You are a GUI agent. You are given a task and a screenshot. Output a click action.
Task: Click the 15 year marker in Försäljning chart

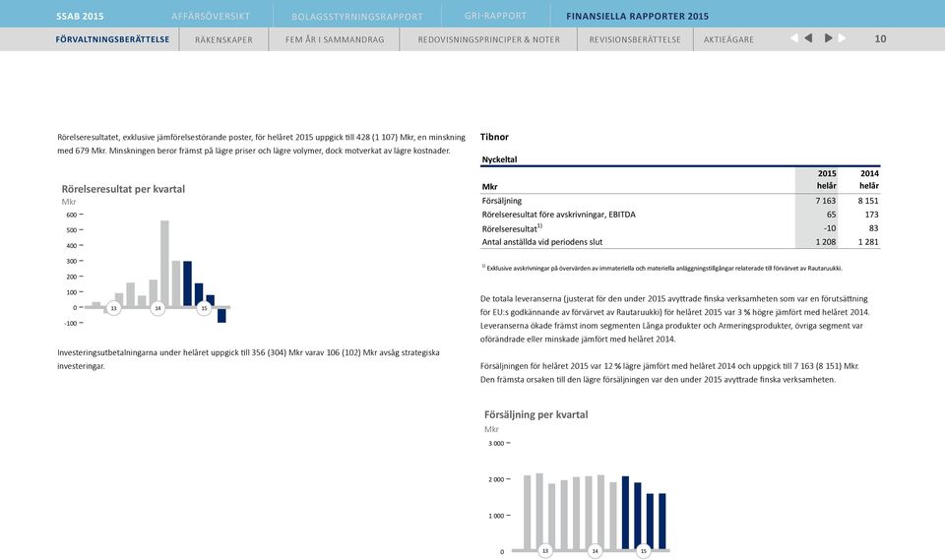[x=643, y=551]
